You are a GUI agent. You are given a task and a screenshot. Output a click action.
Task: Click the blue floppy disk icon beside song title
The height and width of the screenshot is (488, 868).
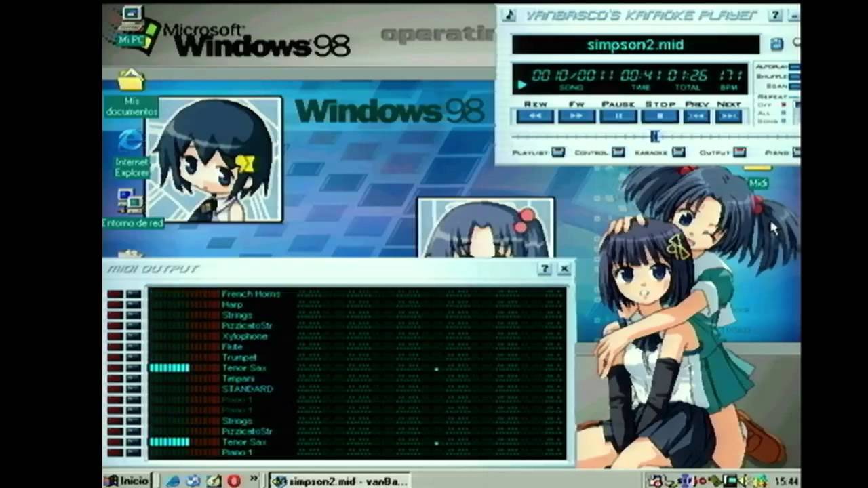coord(776,45)
